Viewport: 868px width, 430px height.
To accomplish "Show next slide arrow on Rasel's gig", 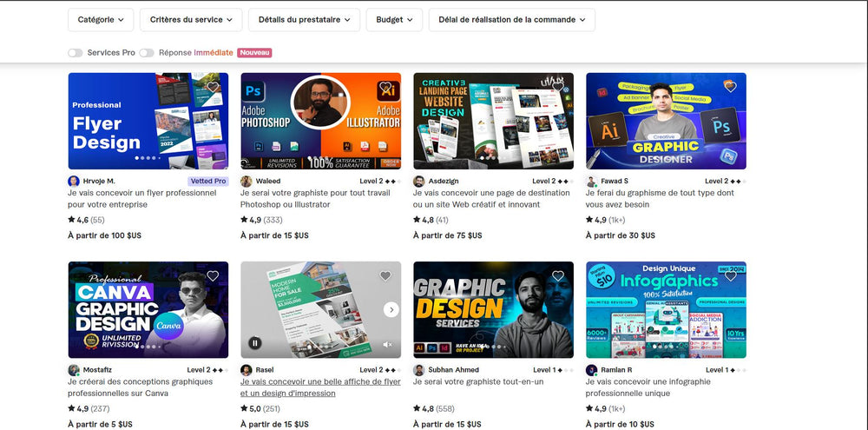I will (391, 310).
